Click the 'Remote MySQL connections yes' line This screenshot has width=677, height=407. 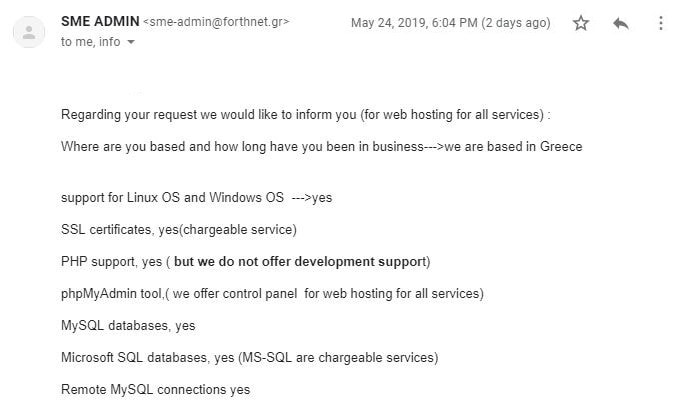[155, 389]
